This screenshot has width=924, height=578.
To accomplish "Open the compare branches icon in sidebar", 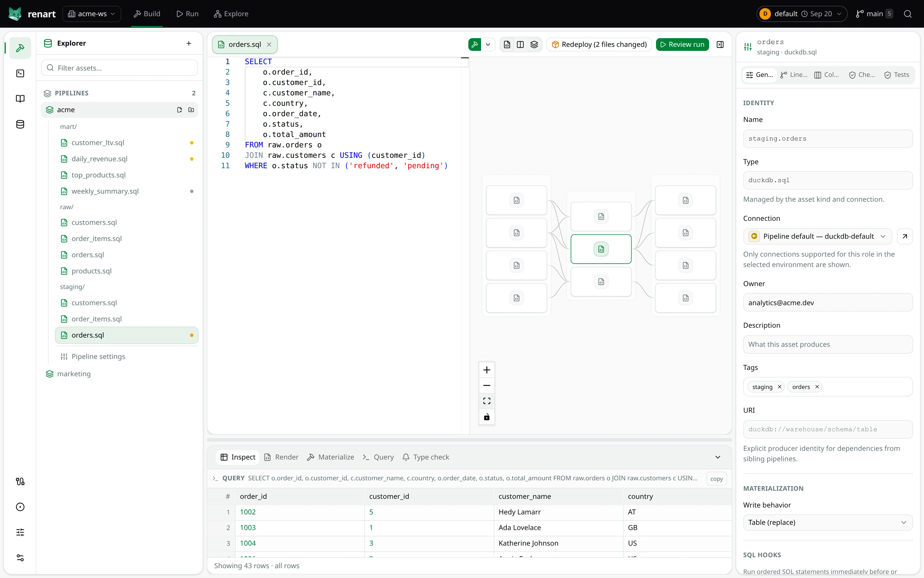I will tap(20, 481).
